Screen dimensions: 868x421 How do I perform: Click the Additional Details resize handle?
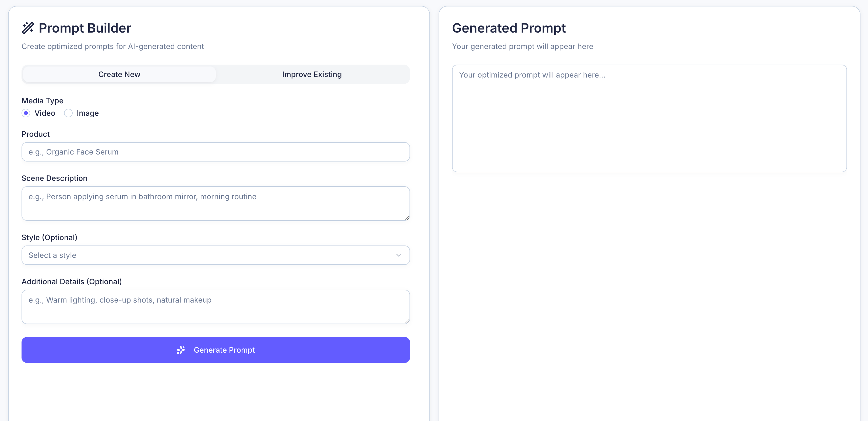pyautogui.click(x=407, y=321)
